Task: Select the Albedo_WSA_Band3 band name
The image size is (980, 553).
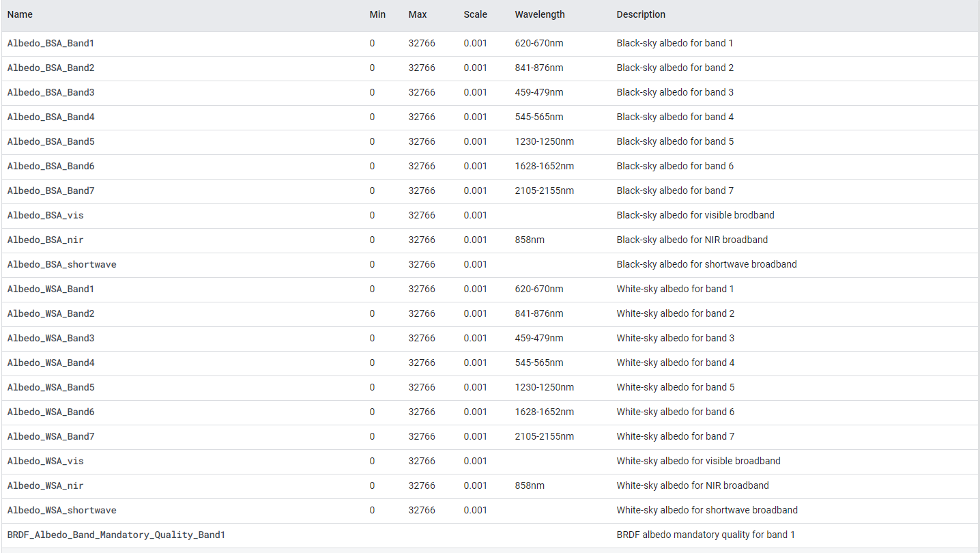Action: (51, 338)
